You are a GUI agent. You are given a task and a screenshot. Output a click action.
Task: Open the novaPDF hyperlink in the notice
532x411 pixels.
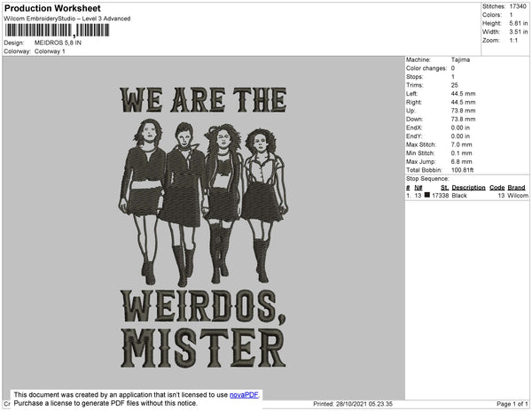(244, 395)
